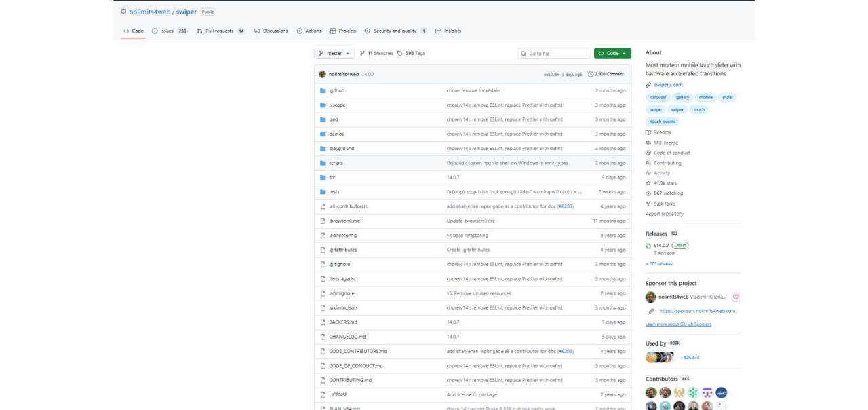Open the .editorconfig file

click(342, 236)
